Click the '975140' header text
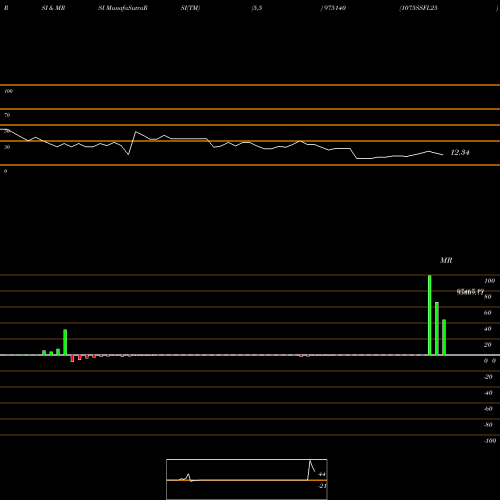The width and height of the screenshot is (500, 500). (334, 8)
